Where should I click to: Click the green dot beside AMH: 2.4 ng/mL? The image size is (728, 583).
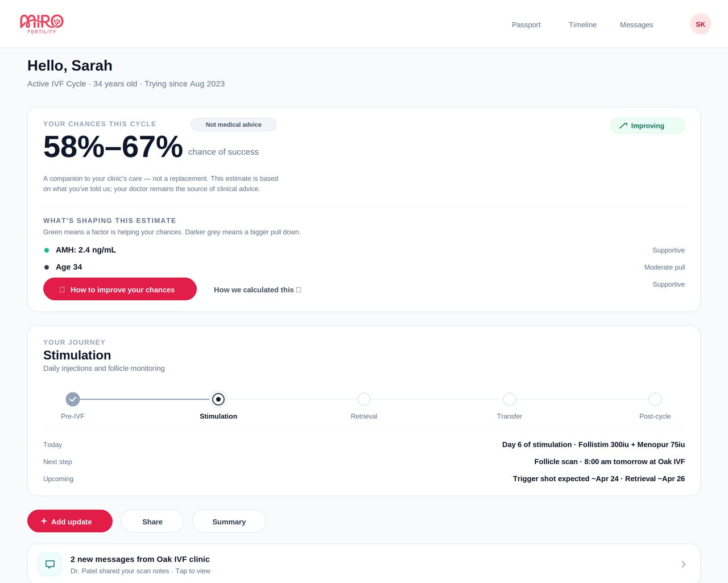[x=47, y=250]
